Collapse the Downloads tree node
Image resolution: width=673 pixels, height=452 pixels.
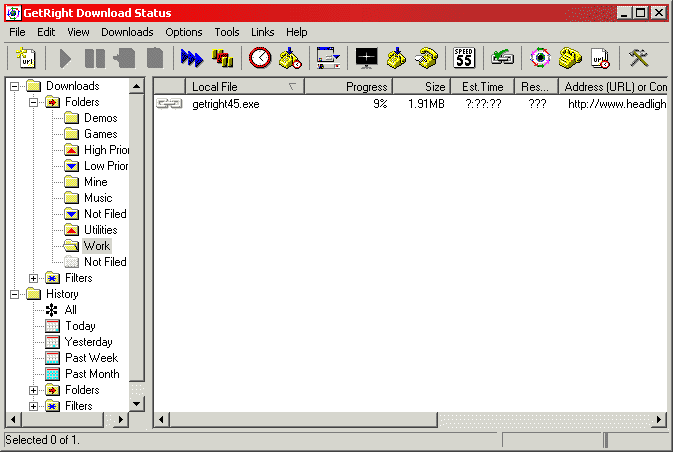pos(14,86)
